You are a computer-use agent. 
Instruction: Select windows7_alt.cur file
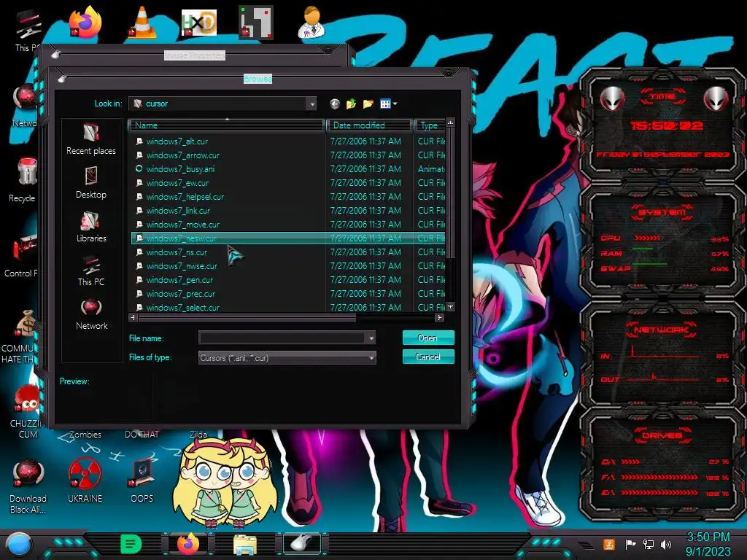(177, 141)
